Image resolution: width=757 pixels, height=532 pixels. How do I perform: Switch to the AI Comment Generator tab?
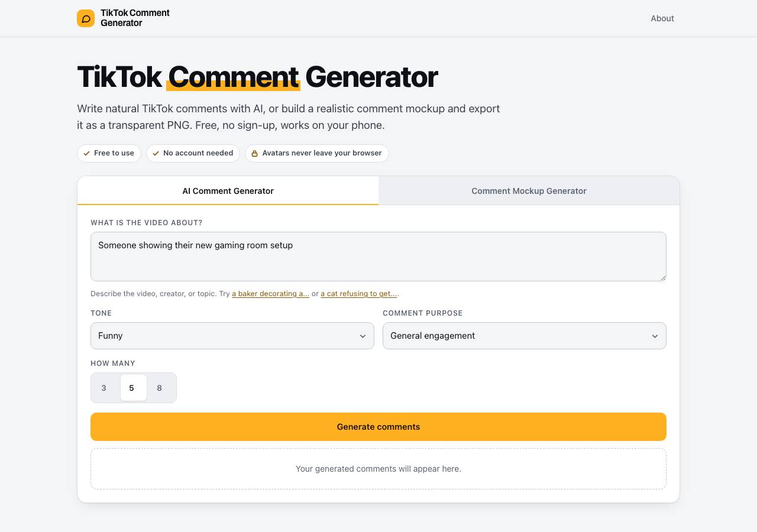pos(228,191)
